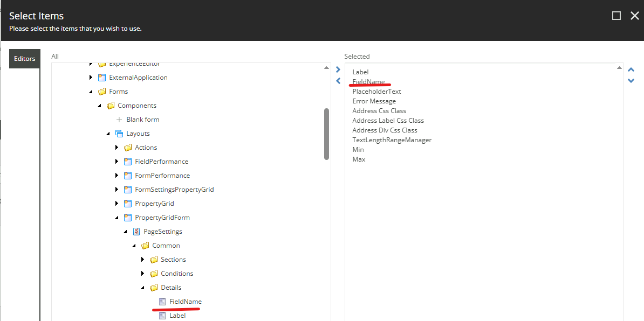This screenshot has height=321, width=644.
Task: Select Error Message in the Selected list
Action: point(374,101)
